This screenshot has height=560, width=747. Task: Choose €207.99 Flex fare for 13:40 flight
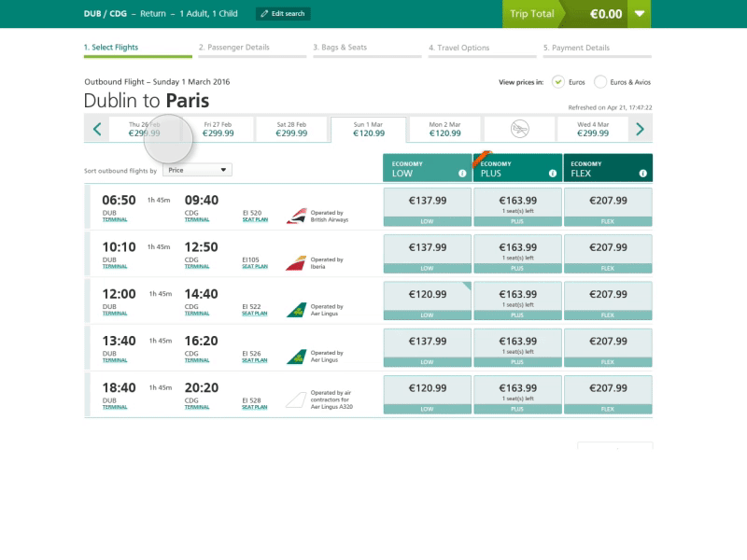point(608,347)
